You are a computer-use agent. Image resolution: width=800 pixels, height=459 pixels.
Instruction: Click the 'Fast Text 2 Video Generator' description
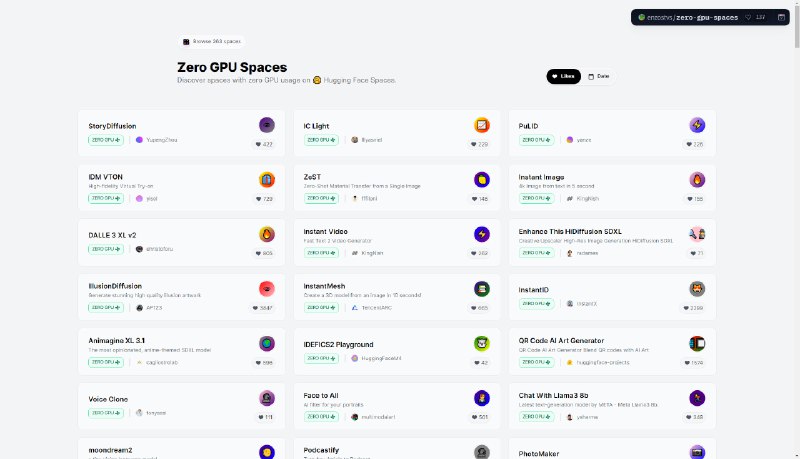[337, 241]
